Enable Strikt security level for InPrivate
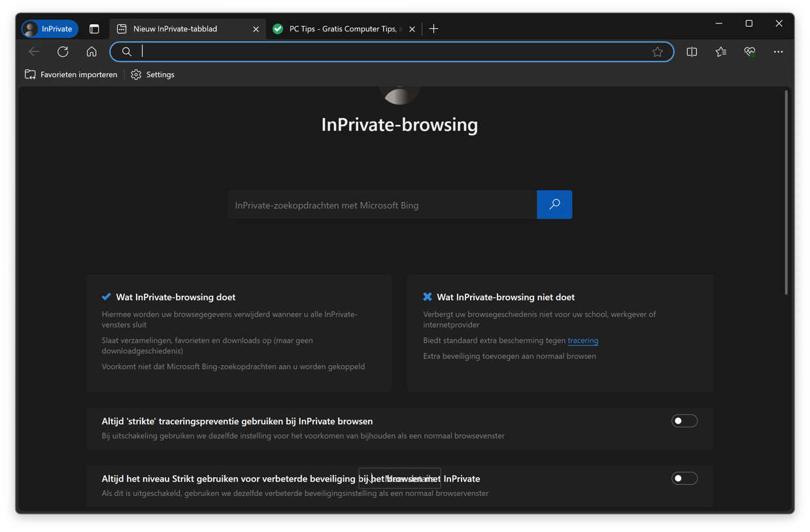This screenshot has height=532, width=810. [684, 478]
